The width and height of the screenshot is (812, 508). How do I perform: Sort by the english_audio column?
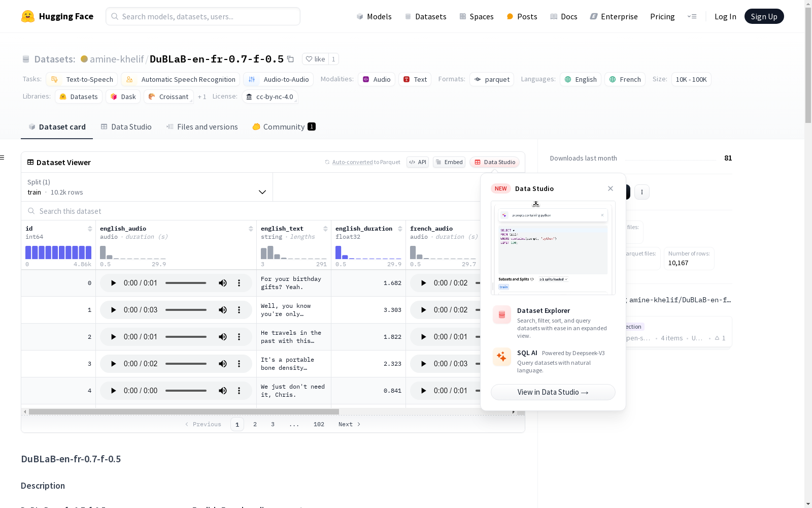tap(251, 229)
